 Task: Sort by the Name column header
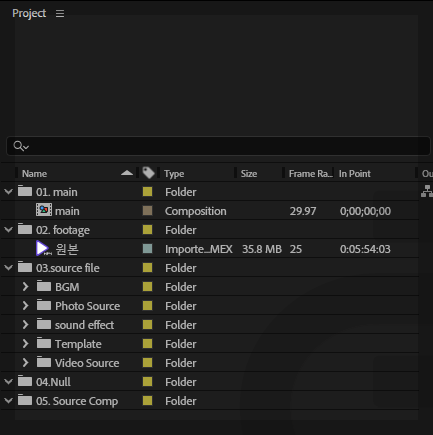click(34, 174)
